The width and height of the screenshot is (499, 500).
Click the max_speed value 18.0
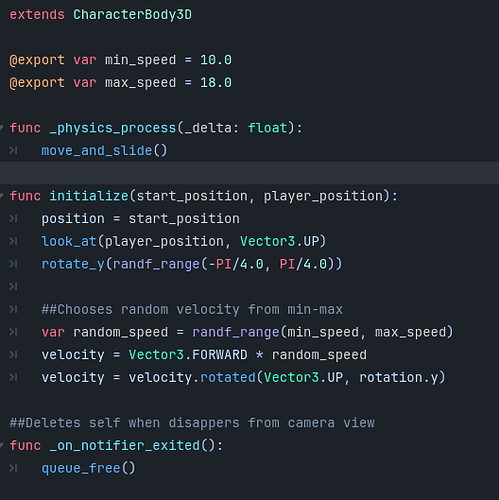pyautogui.click(x=216, y=83)
